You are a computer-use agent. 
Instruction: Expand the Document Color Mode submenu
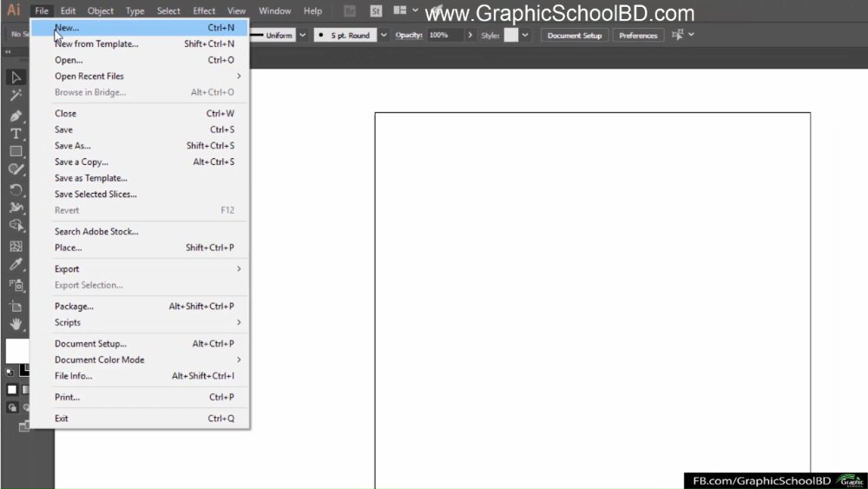[240, 360]
